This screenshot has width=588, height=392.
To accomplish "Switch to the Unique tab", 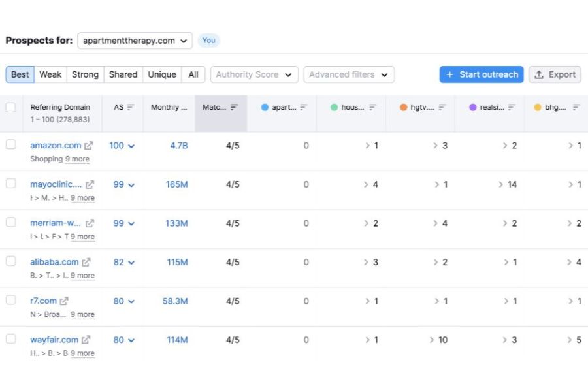I will point(162,74).
